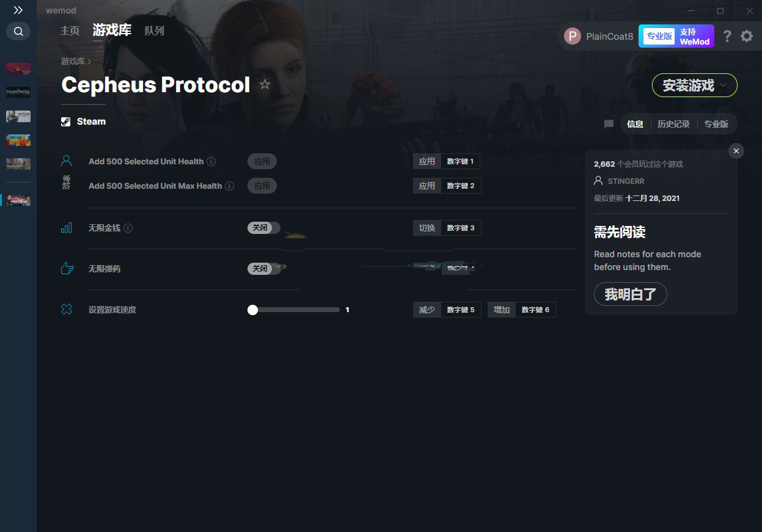Click the chat comment icon beside 信息

click(x=609, y=124)
